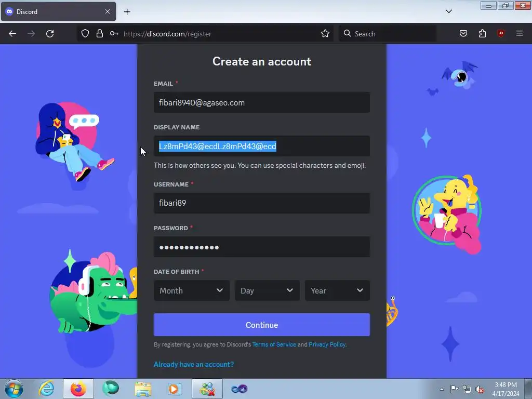Click the address bar URL
The width and height of the screenshot is (532, 399).
pos(167,34)
